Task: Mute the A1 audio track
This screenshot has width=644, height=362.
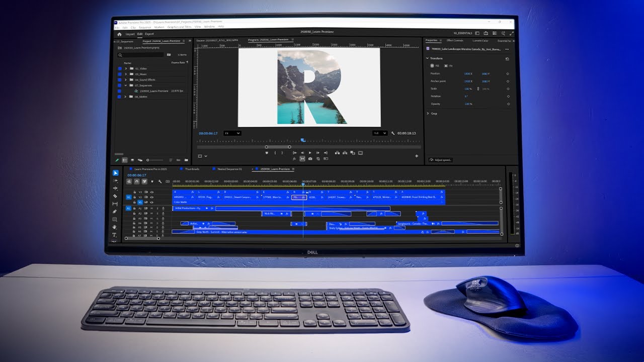Action: [151, 208]
